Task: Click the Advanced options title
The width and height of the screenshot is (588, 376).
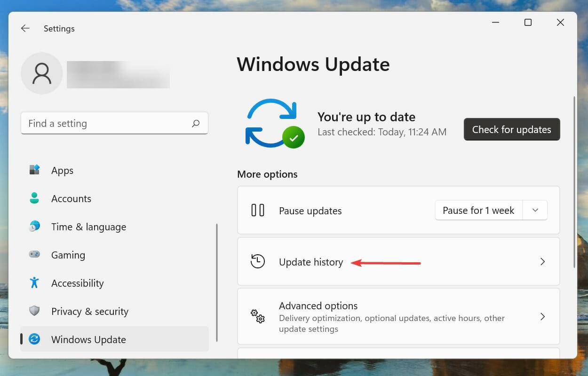Action: point(318,305)
